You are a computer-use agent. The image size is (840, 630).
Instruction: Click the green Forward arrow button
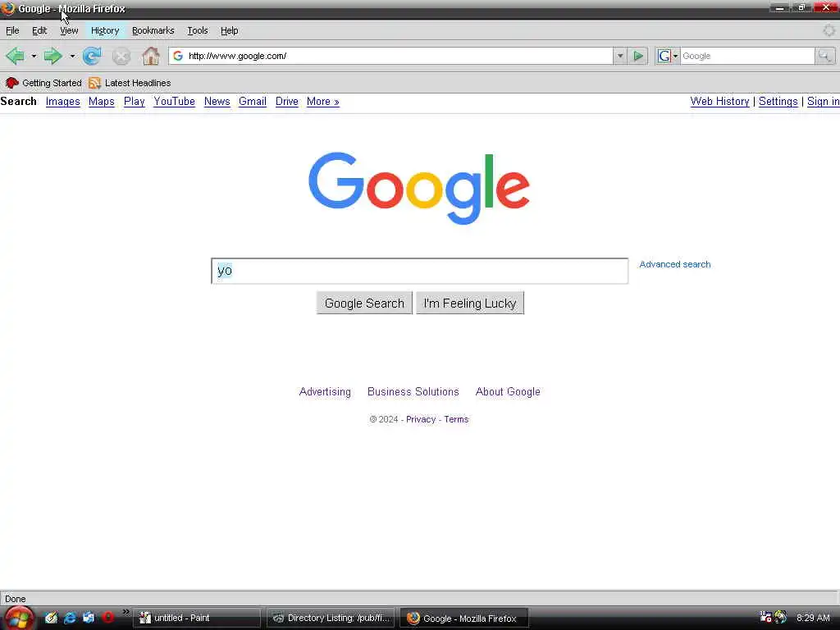tap(52, 56)
